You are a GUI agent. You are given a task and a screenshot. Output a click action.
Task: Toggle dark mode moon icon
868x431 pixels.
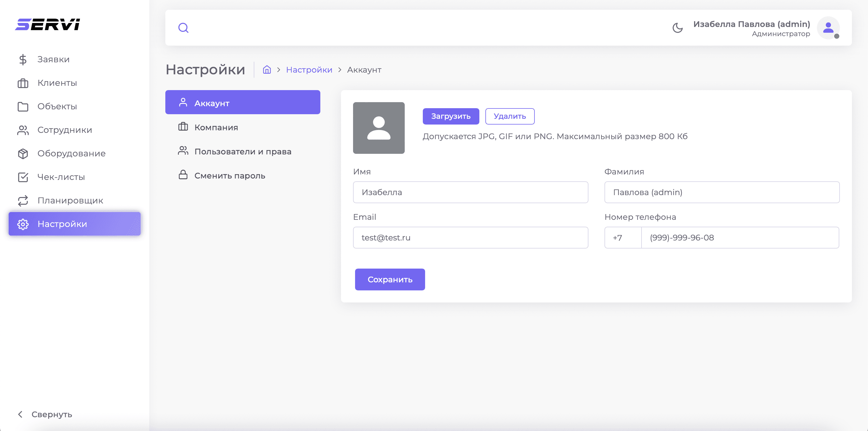coord(677,28)
